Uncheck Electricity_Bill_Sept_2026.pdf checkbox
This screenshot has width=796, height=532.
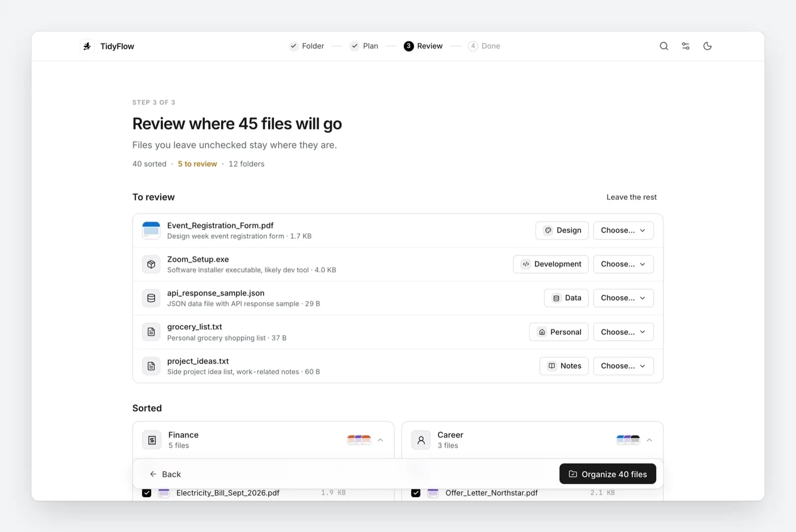146,493
